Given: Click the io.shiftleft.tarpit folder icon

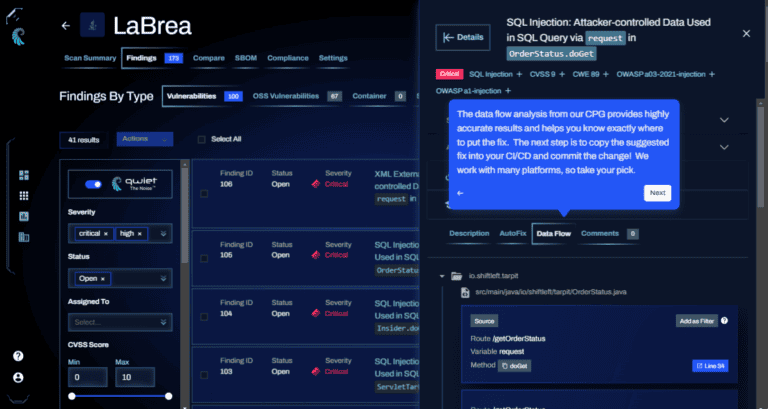Looking at the screenshot, I should [456, 276].
